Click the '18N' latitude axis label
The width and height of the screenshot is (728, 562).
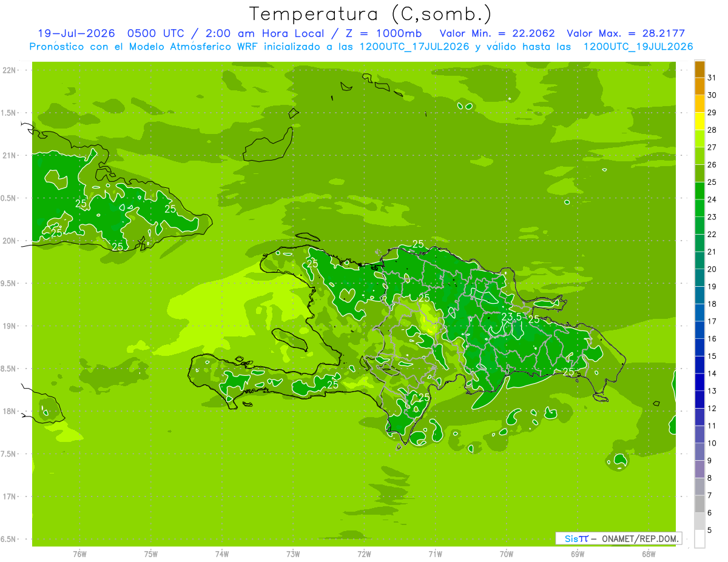pyautogui.click(x=10, y=411)
